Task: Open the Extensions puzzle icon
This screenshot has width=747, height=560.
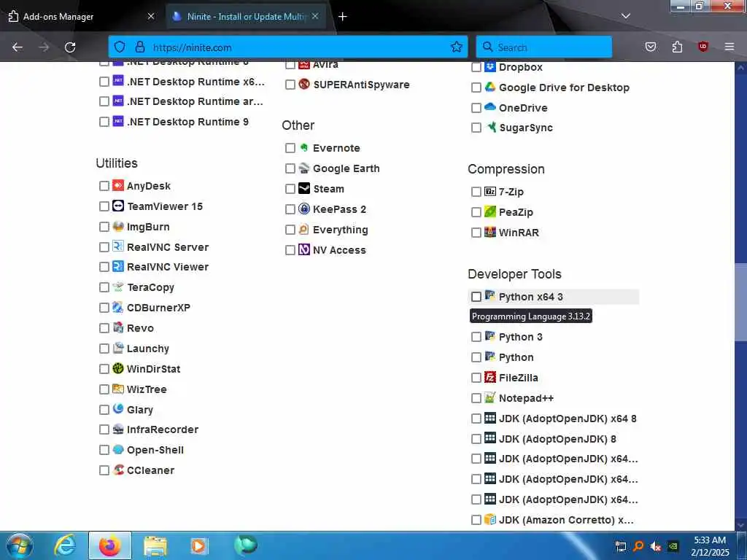Action: coord(677,47)
